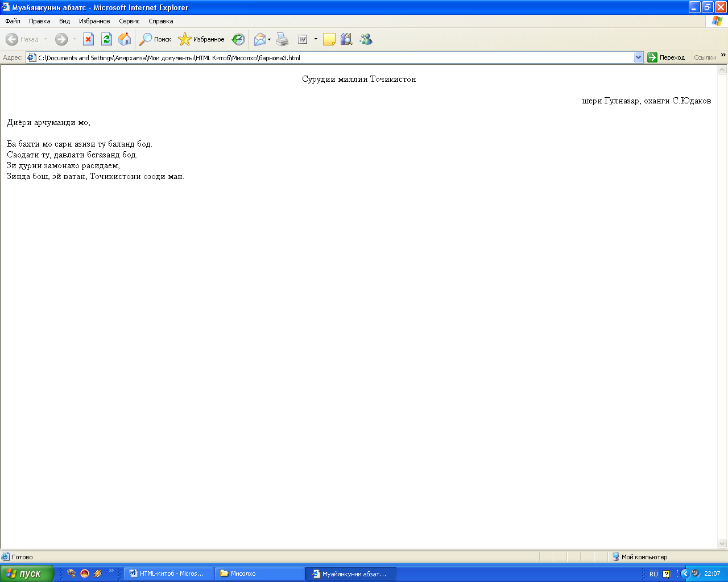Click the Edit with Word icon
Screen dimensions: 728x582
303,39
